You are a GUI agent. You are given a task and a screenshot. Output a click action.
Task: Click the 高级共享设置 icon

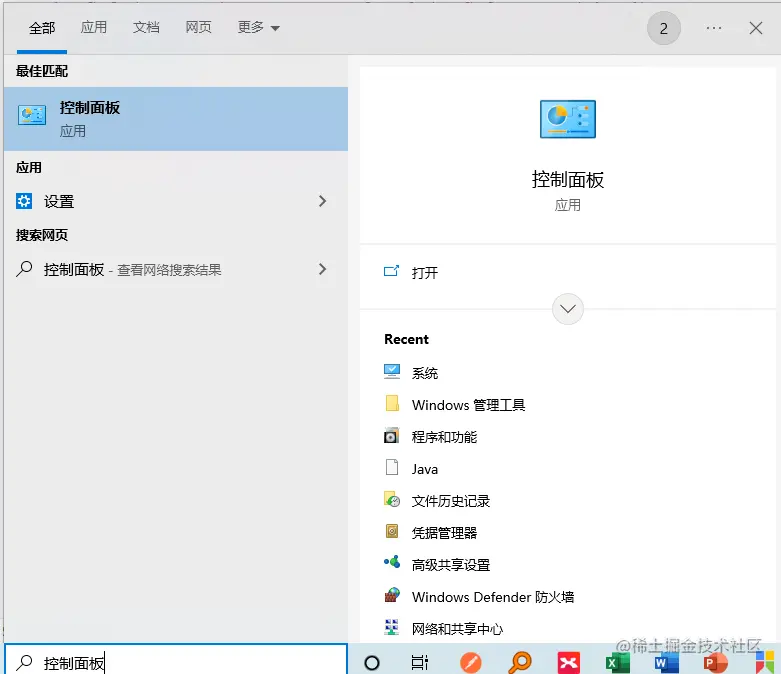tap(392, 563)
